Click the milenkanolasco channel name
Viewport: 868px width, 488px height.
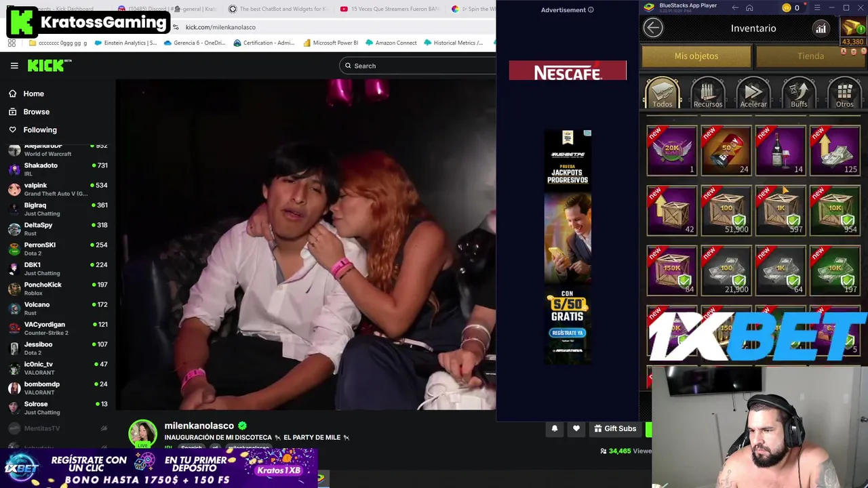tap(199, 426)
